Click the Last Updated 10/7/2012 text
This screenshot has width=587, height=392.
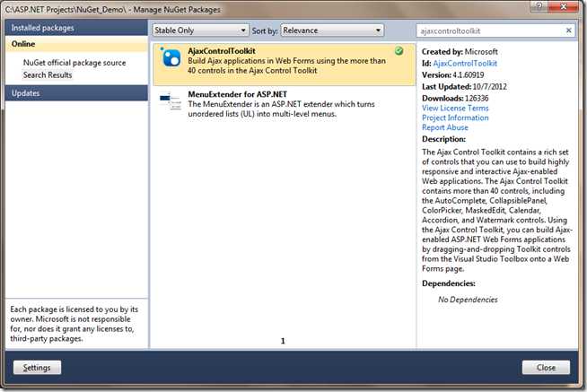[x=464, y=86]
